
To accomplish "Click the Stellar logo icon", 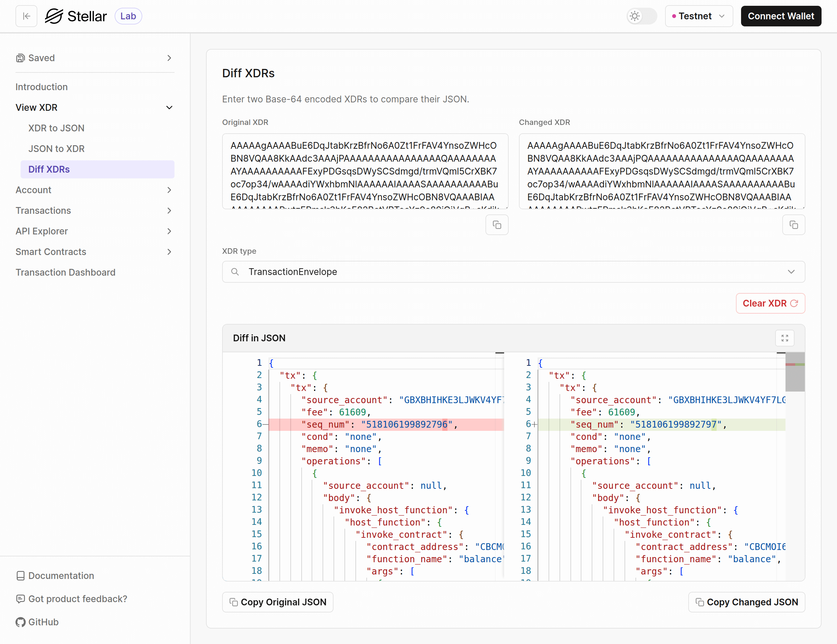I will click(x=54, y=16).
